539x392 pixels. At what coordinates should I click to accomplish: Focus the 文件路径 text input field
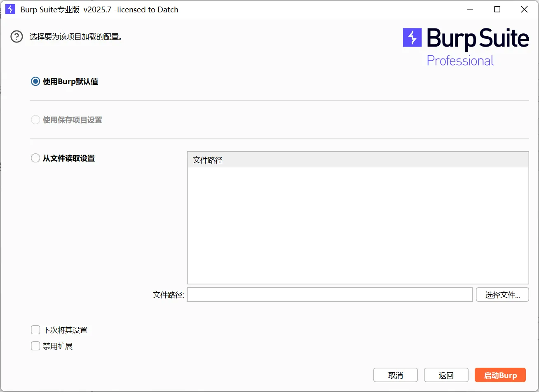[330, 295]
